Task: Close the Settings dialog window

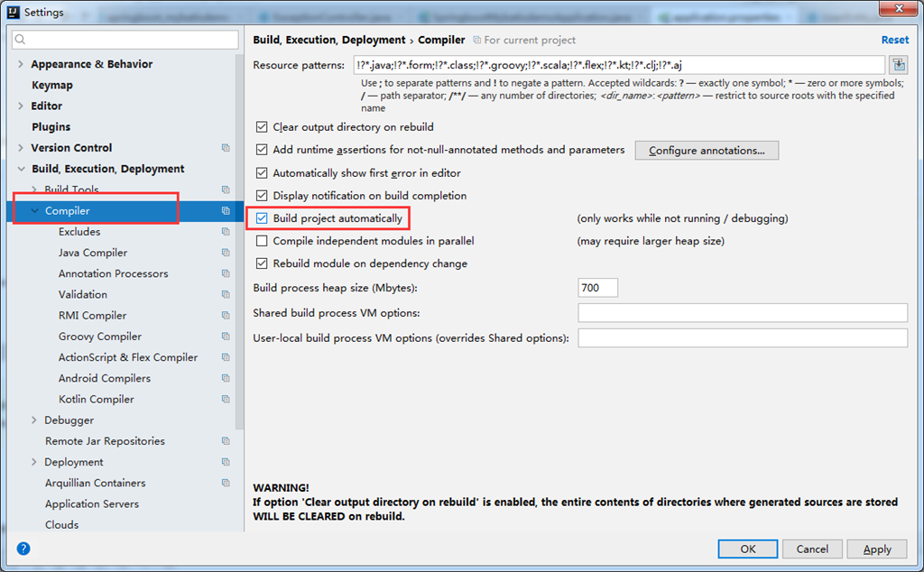Action: (x=899, y=8)
